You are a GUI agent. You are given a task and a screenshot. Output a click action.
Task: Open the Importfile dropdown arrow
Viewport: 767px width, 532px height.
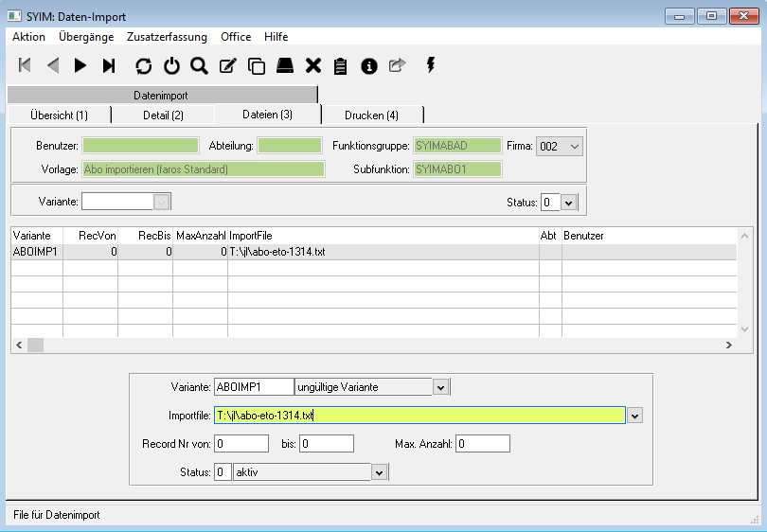634,416
